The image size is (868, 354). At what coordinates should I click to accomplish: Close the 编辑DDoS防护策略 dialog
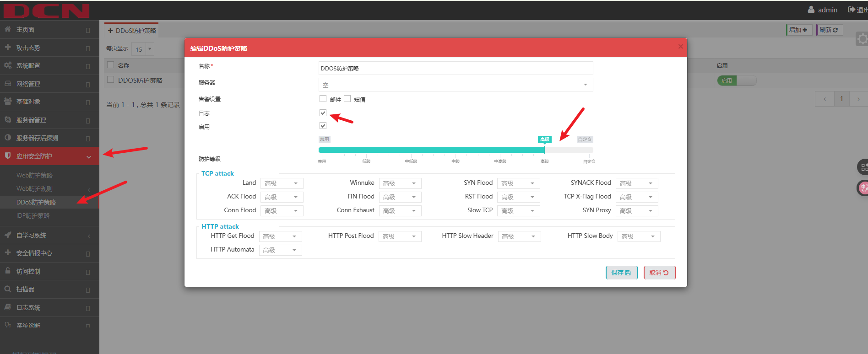coord(680,46)
